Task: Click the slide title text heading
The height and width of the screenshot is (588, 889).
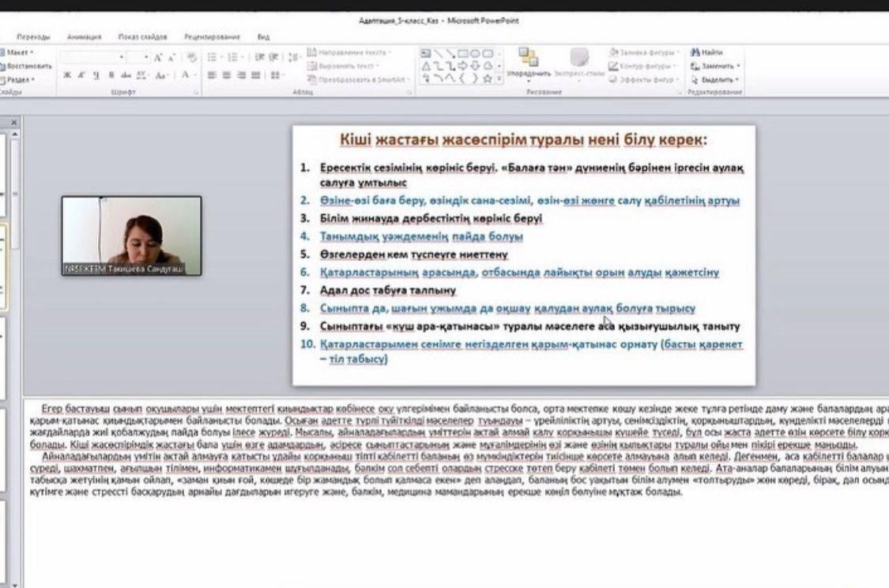Action: 523,141
